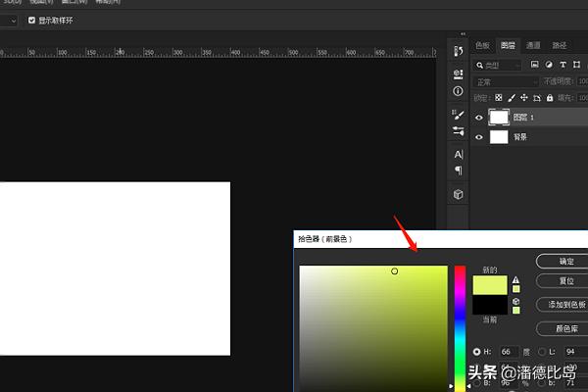Open the Character panel icon
Image resolution: width=588 pixels, height=392 pixels.
pyautogui.click(x=458, y=154)
